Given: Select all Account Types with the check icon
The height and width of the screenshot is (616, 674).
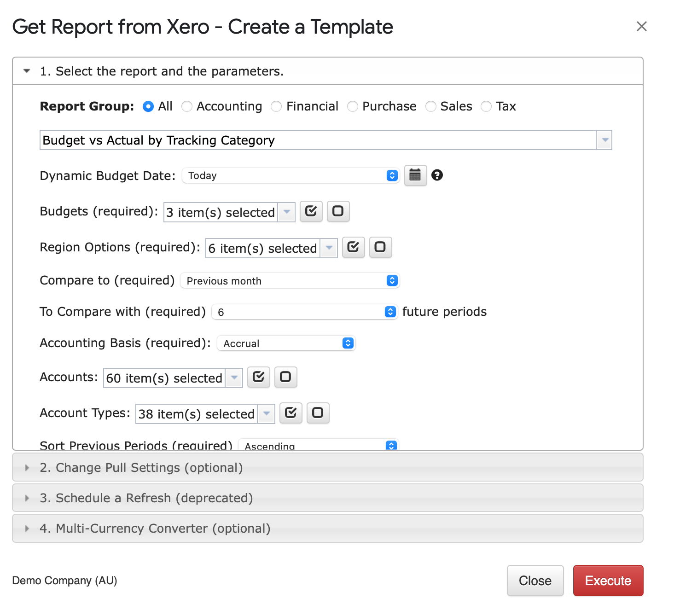Looking at the screenshot, I should [291, 413].
